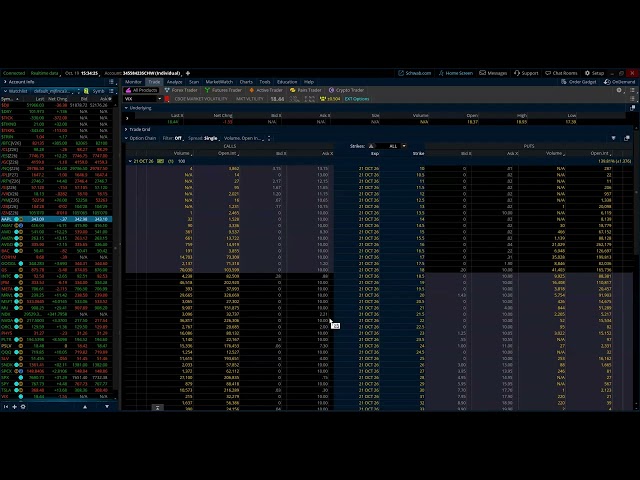Open the Scan tab
This screenshot has width=640, height=480.
pyautogui.click(x=194, y=82)
